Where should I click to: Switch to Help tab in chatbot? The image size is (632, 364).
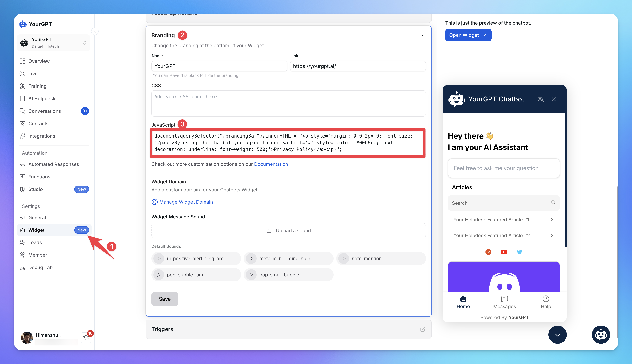pos(546,302)
